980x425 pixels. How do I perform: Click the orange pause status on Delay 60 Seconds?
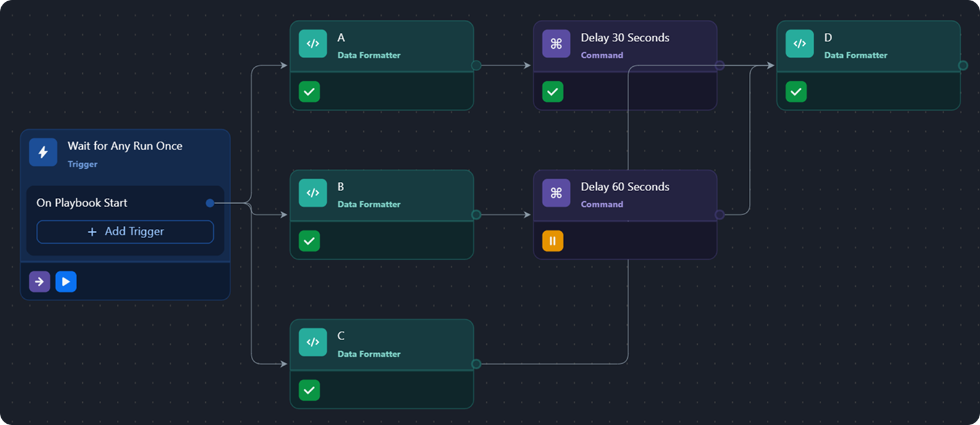(x=552, y=241)
